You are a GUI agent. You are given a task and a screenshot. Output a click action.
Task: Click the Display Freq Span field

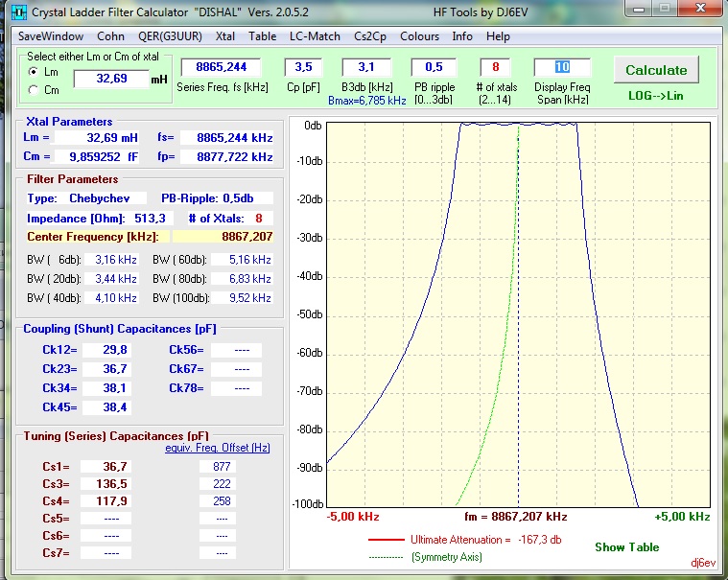coord(562,67)
